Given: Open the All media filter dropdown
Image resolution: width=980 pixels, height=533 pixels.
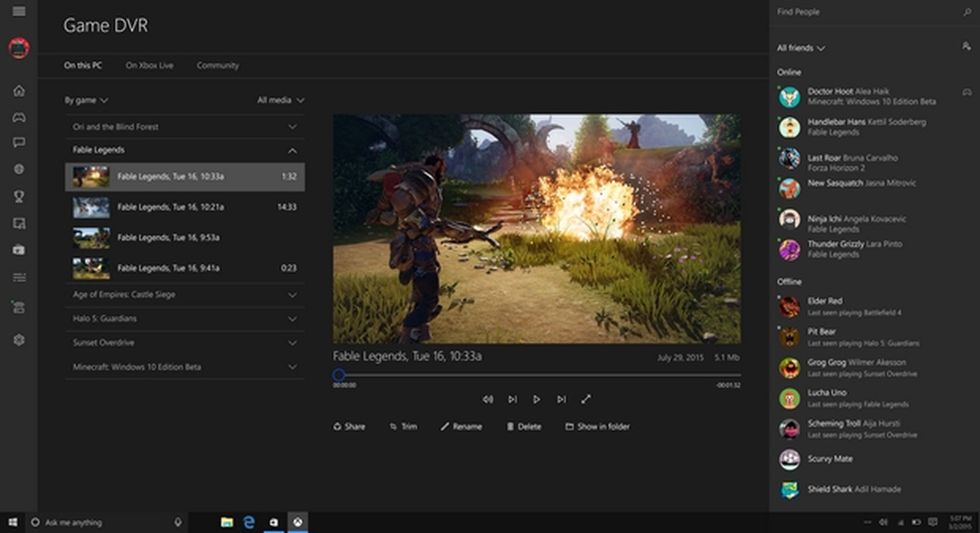Looking at the screenshot, I should coord(281,100).
